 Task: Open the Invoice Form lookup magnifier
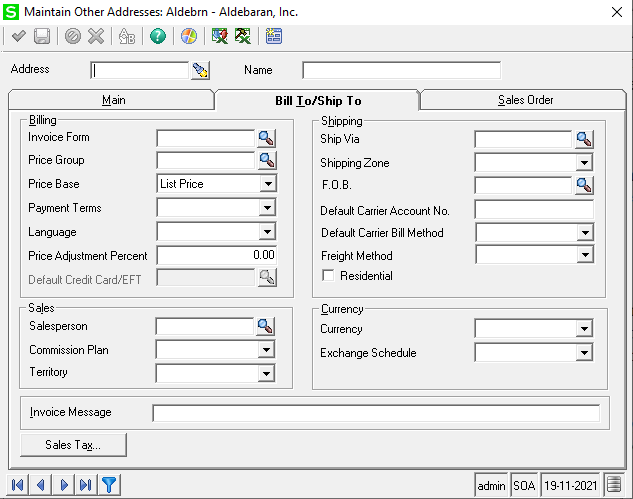[x=266, y=138]
